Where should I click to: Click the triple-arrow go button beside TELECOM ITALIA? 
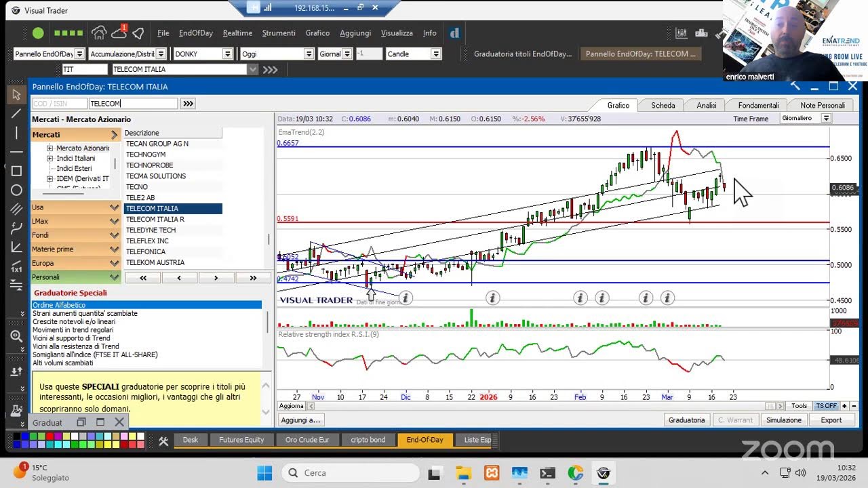pyautogui.click(x=270, y=69)
